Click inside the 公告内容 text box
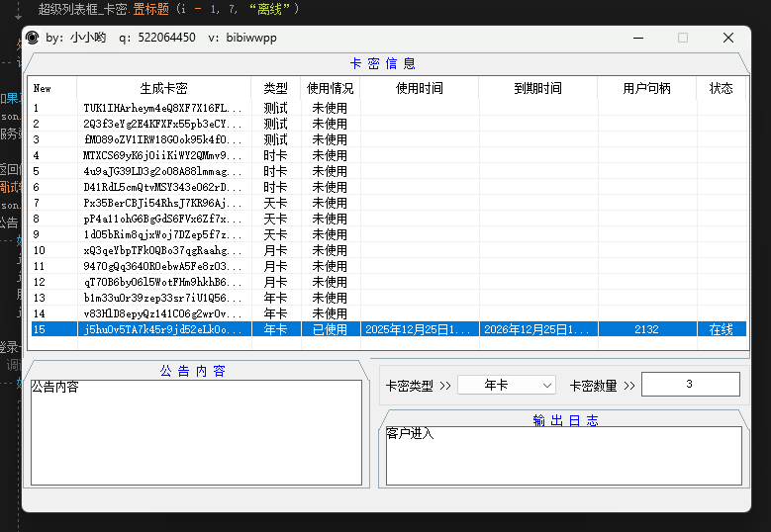The width and height of the screenshot is (771, 532). coord(195,432)
